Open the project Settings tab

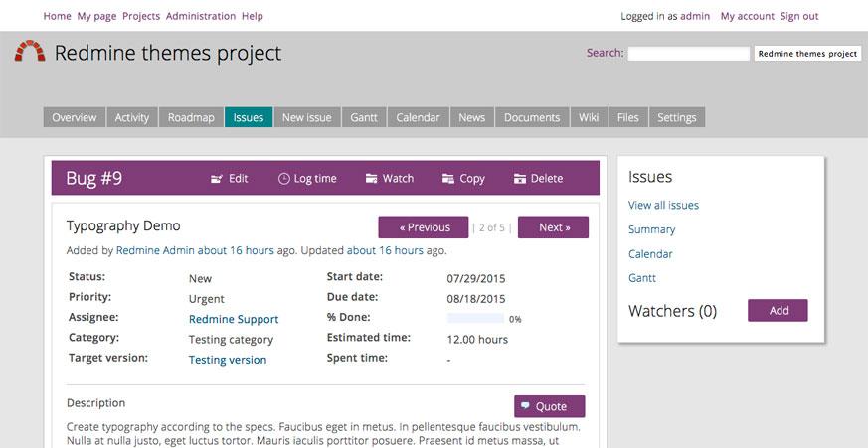pos(677,117)
